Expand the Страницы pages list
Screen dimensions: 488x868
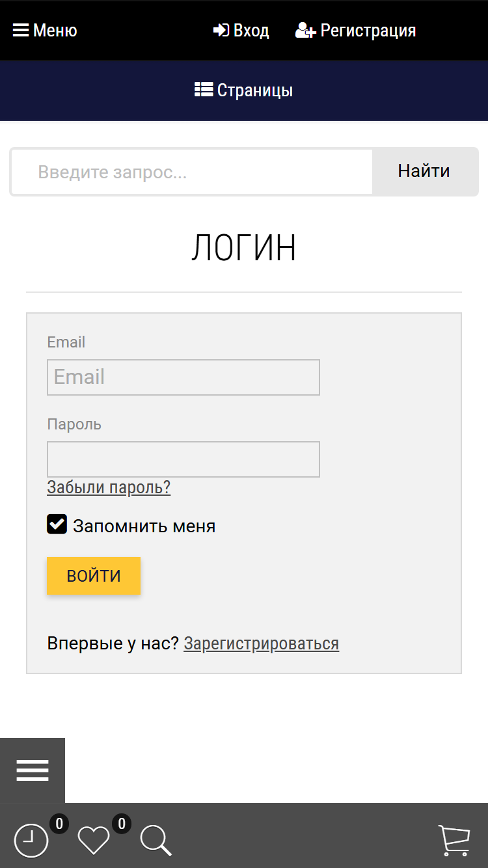tap(244, 90)
